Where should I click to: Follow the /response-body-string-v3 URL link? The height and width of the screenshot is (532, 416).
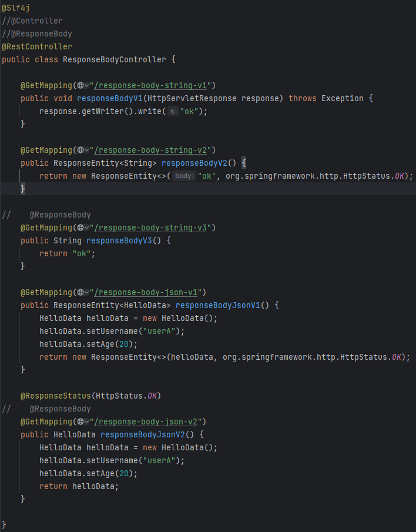coord(150,227)
